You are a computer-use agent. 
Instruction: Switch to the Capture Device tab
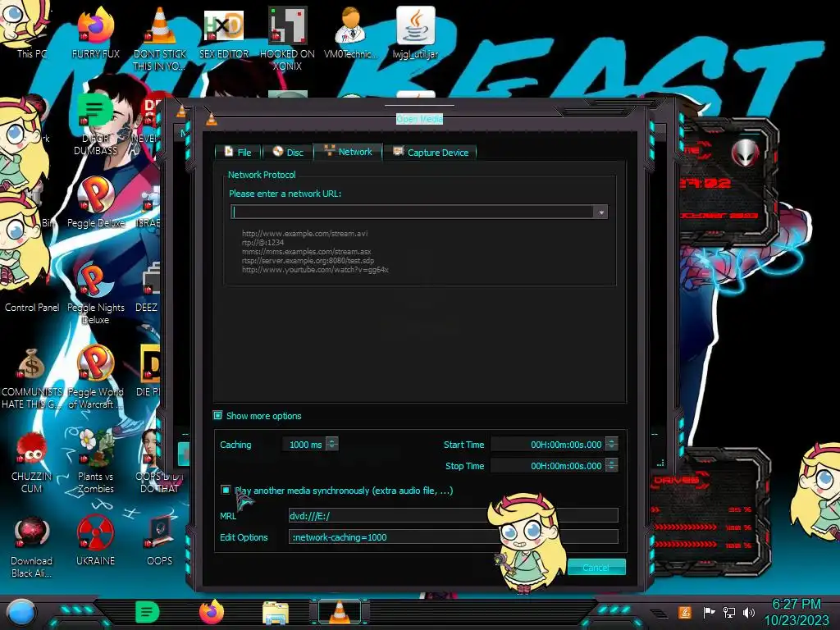point(431,152)
